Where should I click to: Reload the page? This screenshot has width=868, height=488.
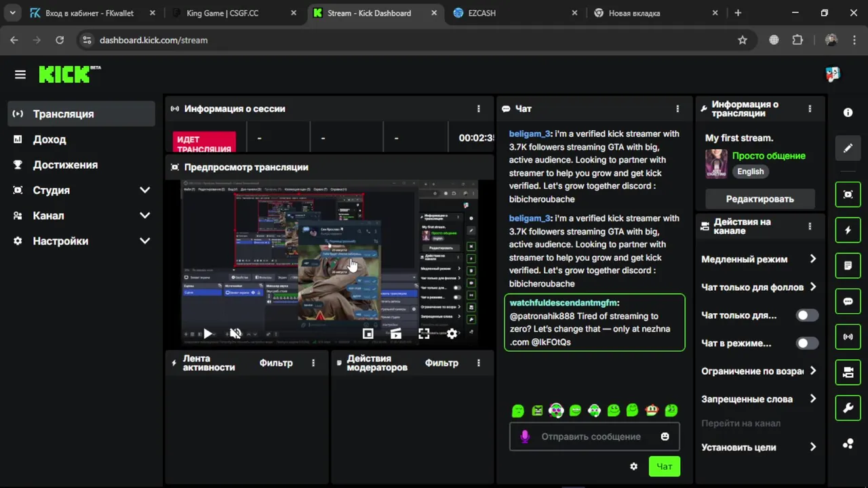pos(60,40)
